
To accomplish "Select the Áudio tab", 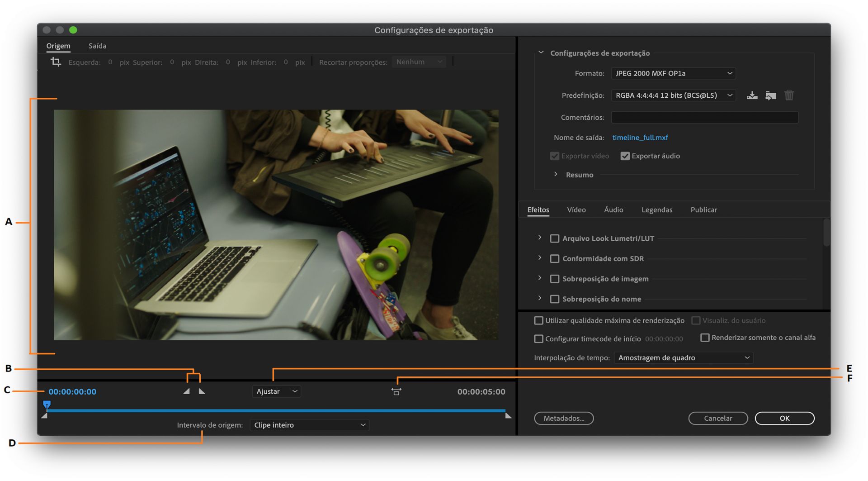I will point(613,210).
